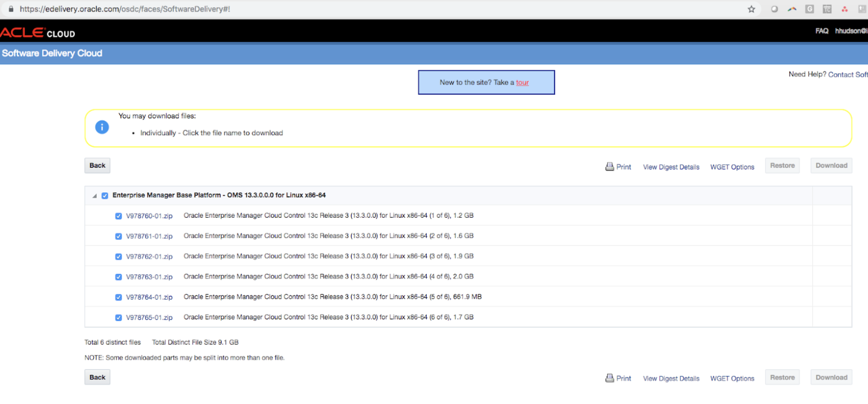The width and height of the screenshot is (868, 404).
Task: Click the Total Distinct File Size 9.1 GB text
Action: 195,342
